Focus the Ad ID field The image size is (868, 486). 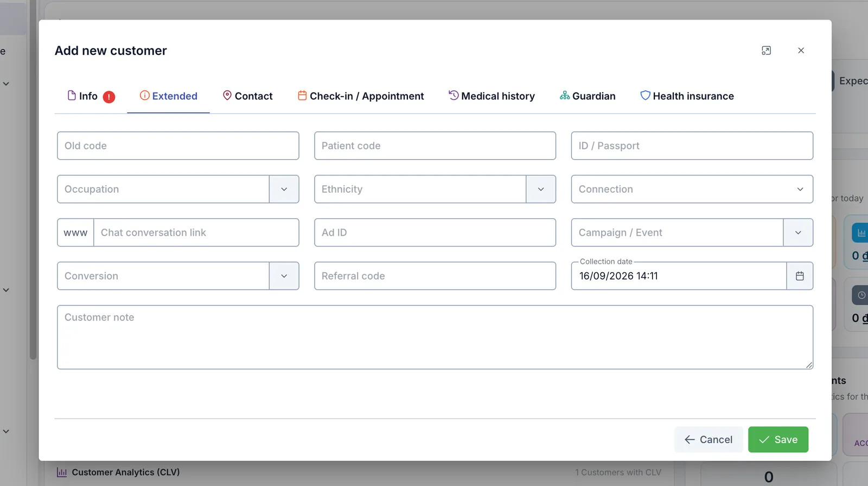[x=435, y=232]
